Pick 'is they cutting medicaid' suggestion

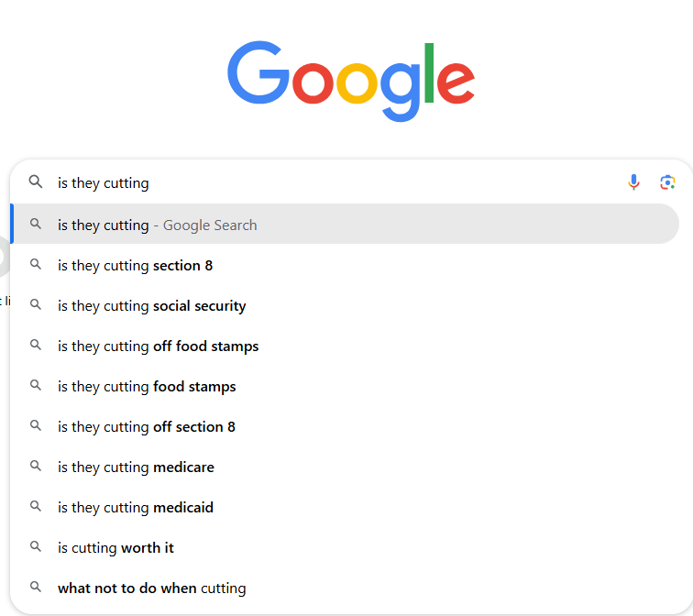coord(135,508)
